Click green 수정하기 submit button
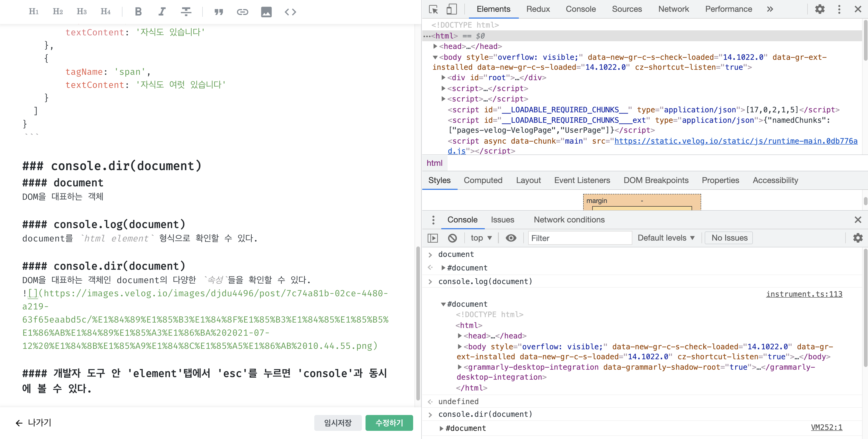868x439 pixels. pos(389,423)
